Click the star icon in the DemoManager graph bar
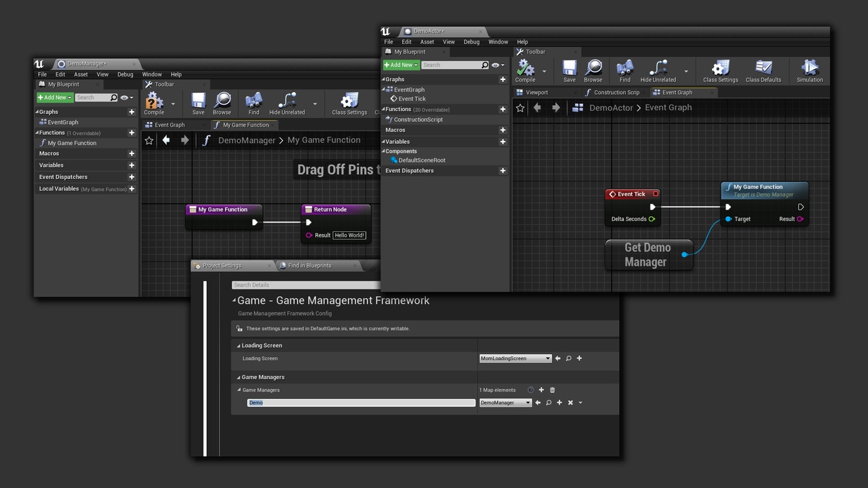 [x=149, y=140]
